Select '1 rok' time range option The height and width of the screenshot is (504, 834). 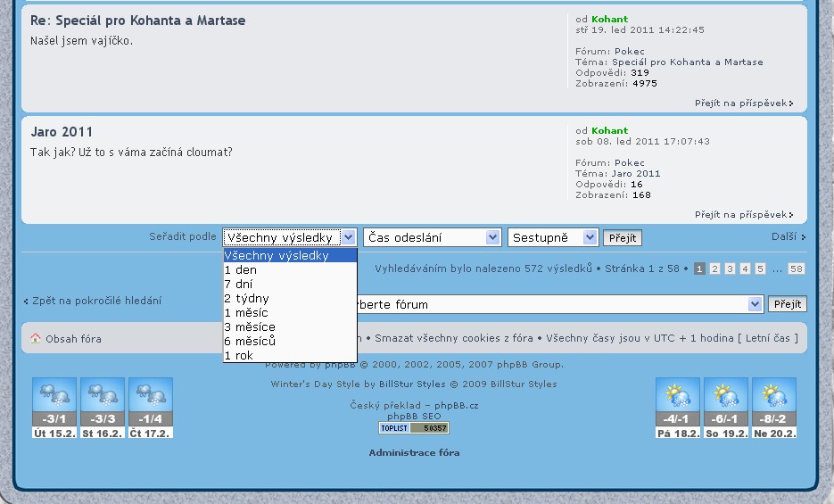(239, 356)
